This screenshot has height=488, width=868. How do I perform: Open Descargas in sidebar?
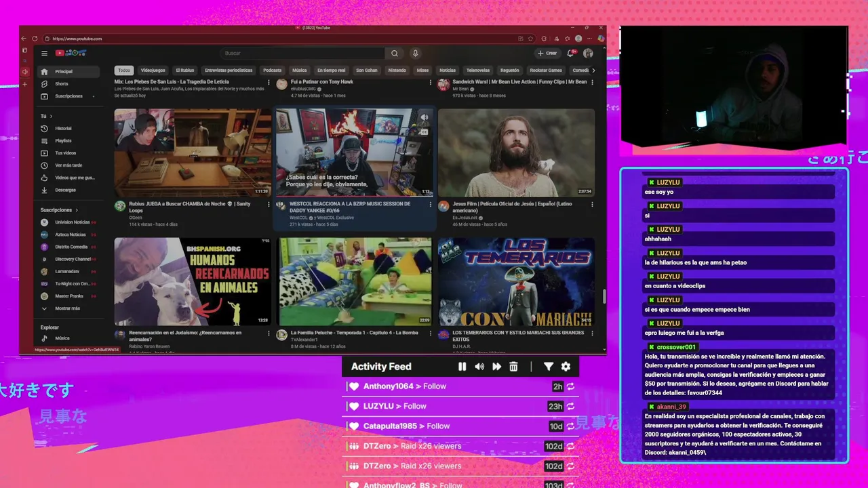pyautogui.click(x=68, y=190)
